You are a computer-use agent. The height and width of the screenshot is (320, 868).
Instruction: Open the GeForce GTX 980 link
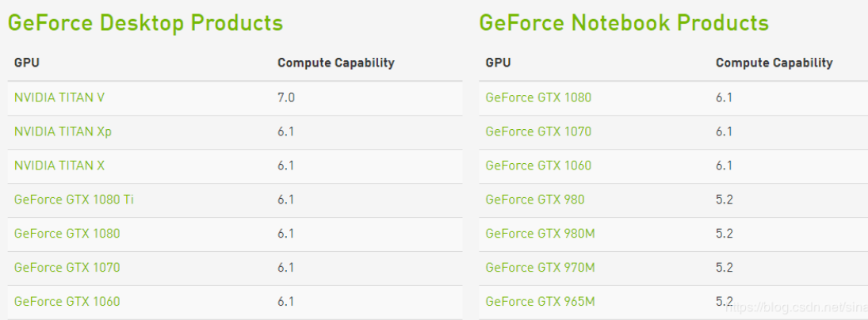point(534,200)
